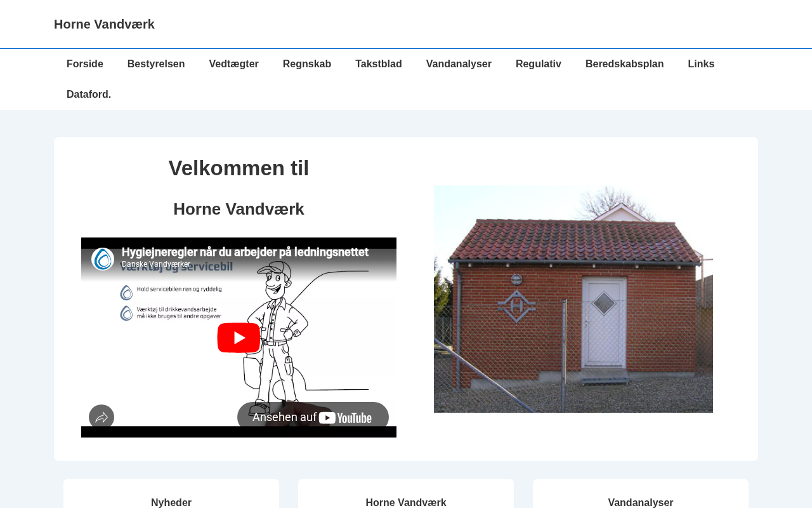
Task: Click Ansehen auf YouTube button
Action: point(313,417)
